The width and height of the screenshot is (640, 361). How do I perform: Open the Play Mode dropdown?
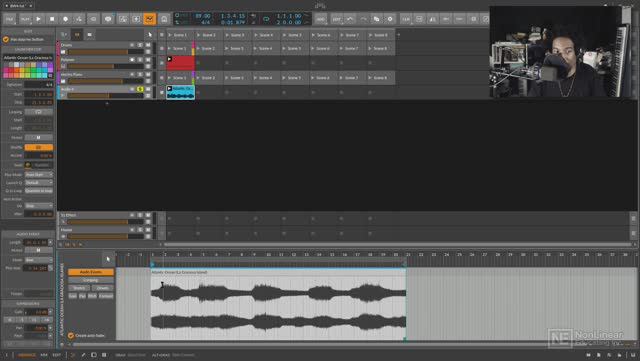(38, 174)
